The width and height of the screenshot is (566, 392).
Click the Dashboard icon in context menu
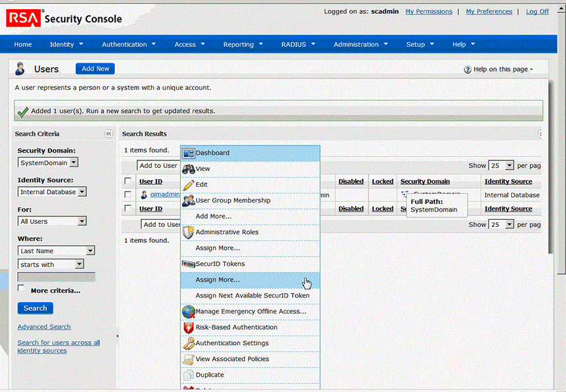(189, 153)
